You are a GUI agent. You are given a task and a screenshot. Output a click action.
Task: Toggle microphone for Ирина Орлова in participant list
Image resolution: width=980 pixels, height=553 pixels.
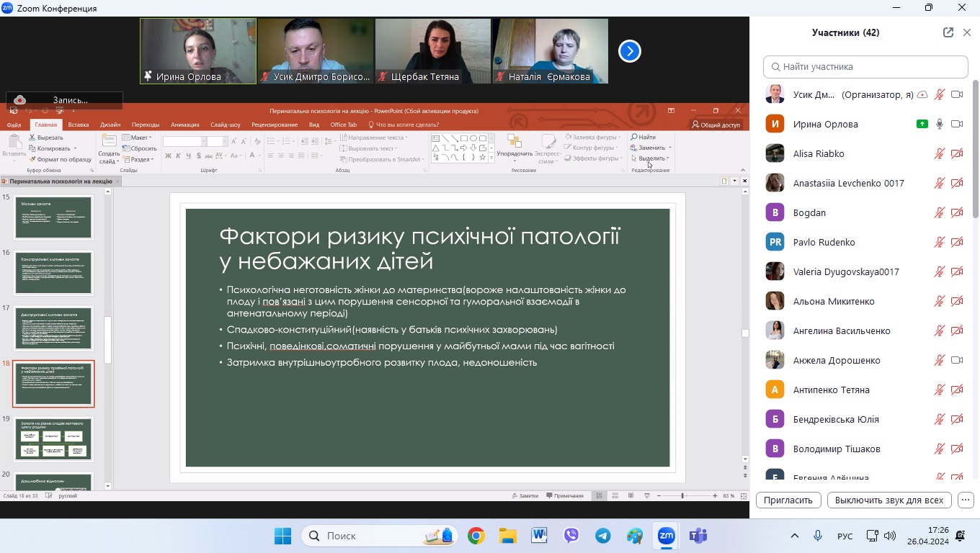pos(940,124)
